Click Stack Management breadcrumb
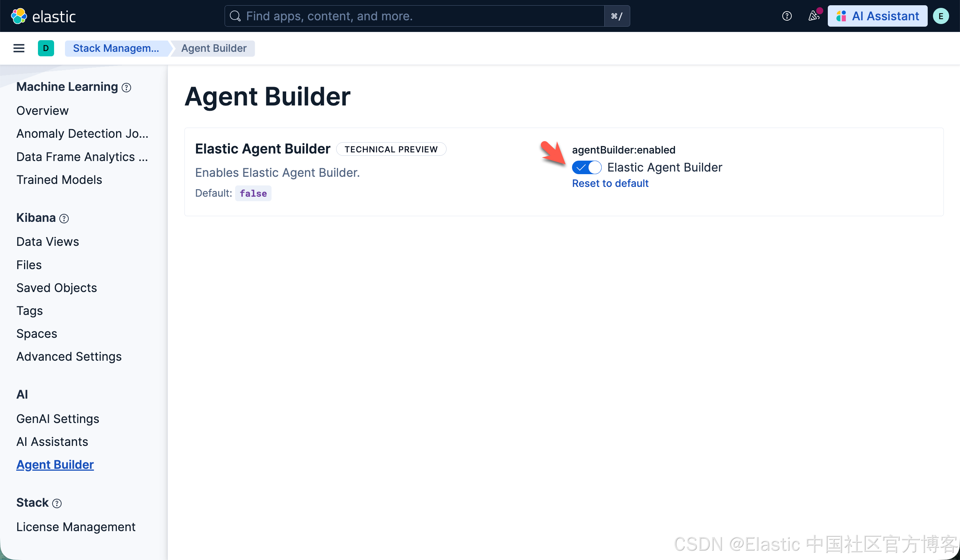The width and height of the screenshot is (960, 560). 116,48
